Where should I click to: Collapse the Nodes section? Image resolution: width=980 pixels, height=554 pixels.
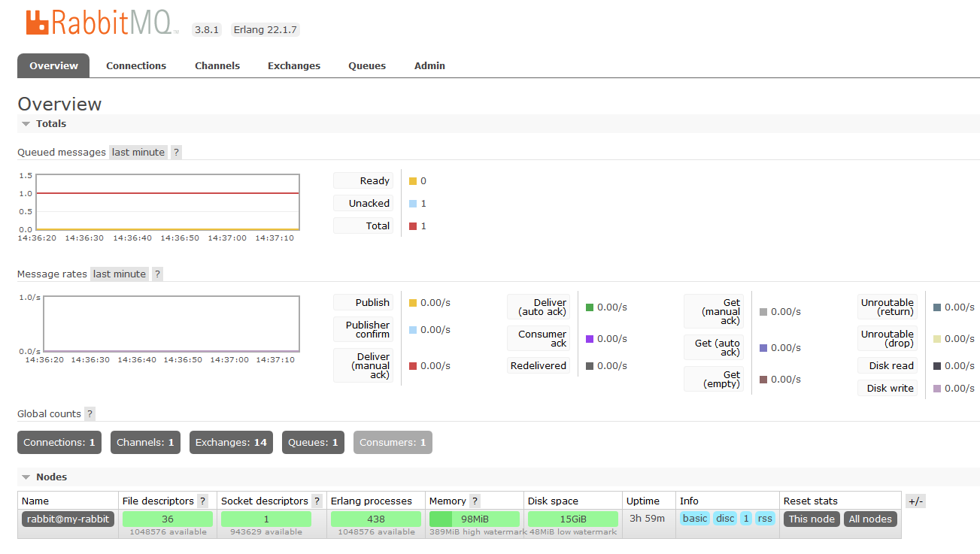[44, 477]
